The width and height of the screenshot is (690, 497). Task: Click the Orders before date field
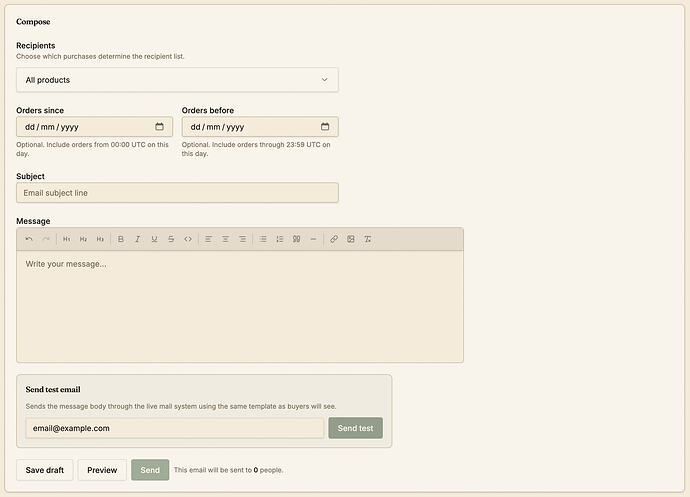point(260,127)
